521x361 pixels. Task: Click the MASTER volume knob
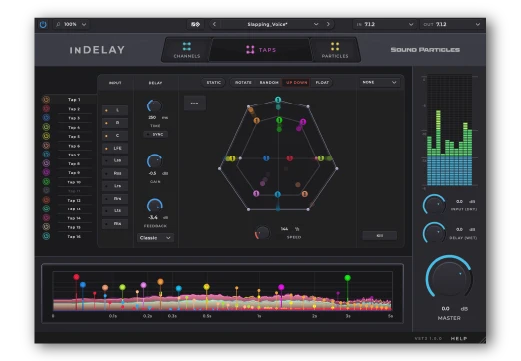click(x=449, y=277)
